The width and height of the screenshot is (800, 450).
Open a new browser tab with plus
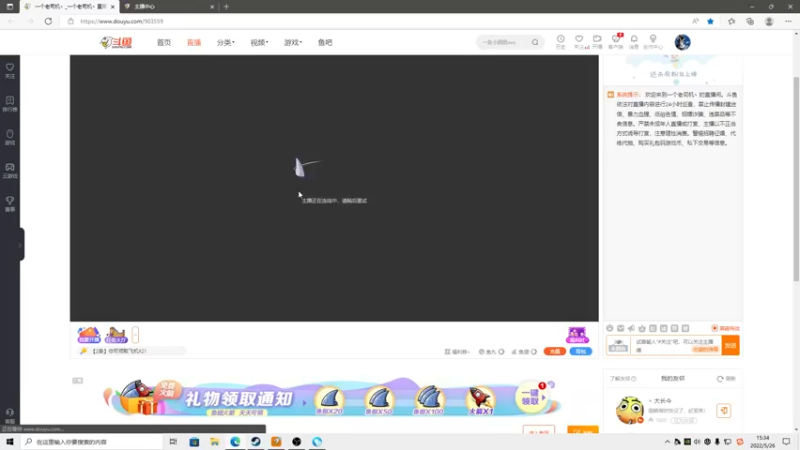pos(226,7)
